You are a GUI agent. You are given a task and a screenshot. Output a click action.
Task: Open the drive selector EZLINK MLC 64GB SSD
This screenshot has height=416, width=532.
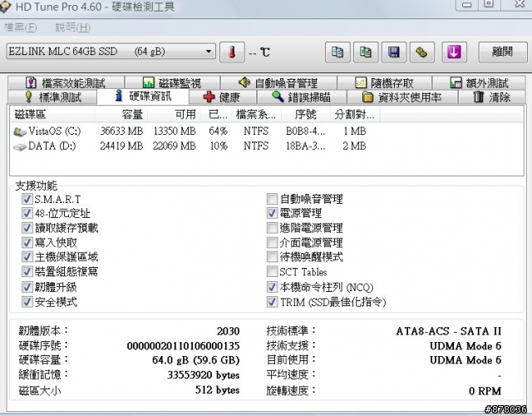111,52
